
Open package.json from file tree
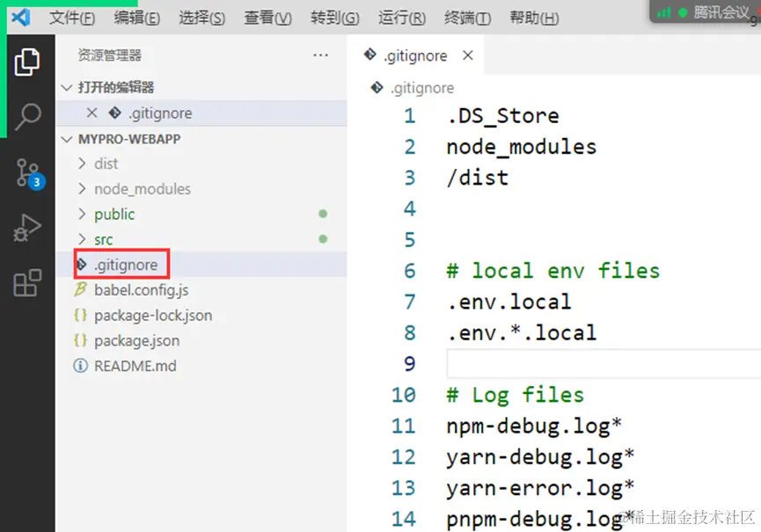point(137,340)
